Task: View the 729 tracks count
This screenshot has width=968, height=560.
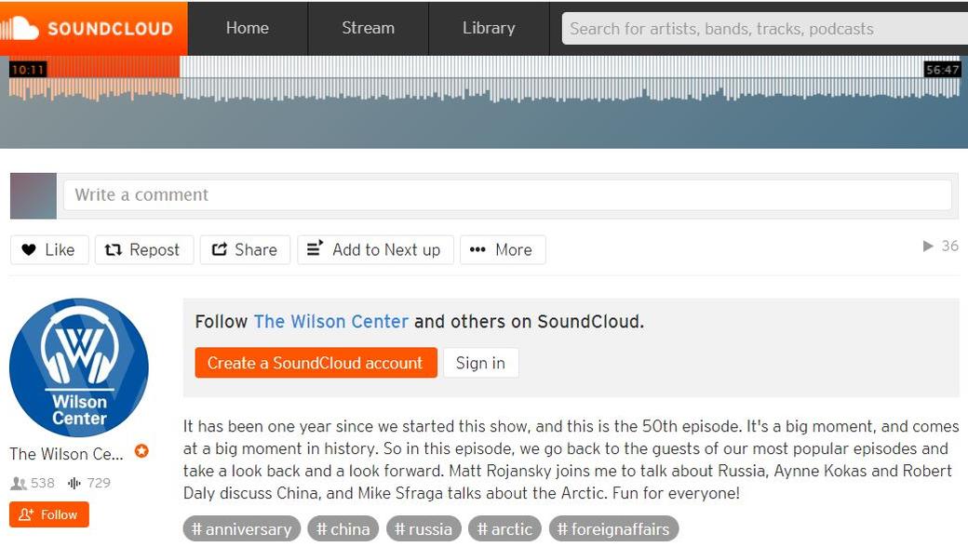Action: click(x=89, y=483)
